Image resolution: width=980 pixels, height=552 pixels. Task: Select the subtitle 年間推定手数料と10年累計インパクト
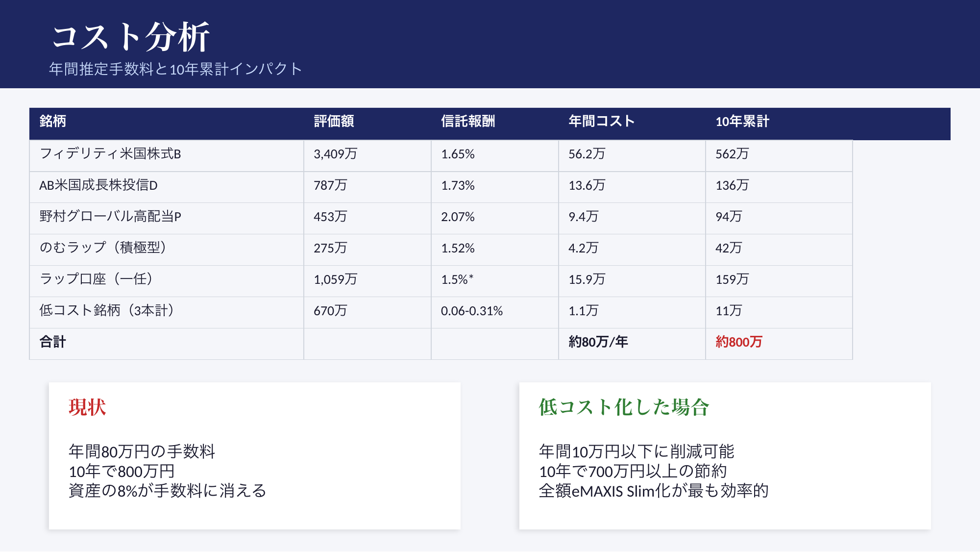click(175, 69)
